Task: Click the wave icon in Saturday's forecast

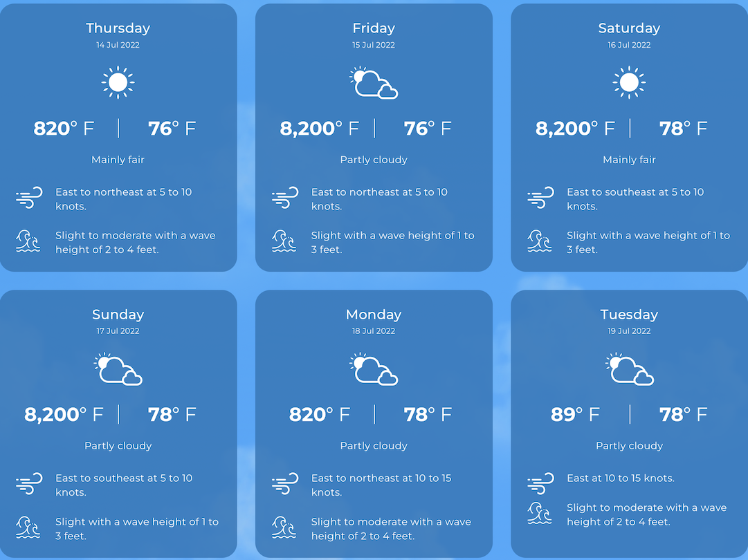Action: [540, 241]
